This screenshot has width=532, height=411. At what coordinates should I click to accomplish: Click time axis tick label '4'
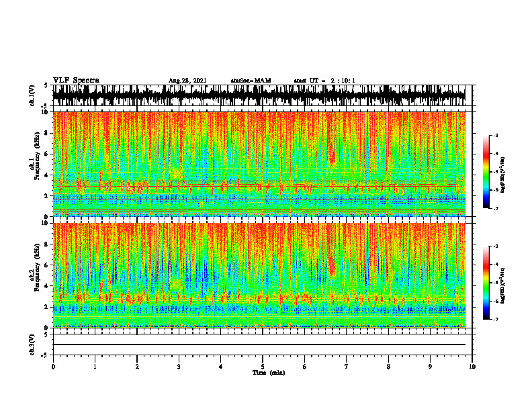pos(221,367)
